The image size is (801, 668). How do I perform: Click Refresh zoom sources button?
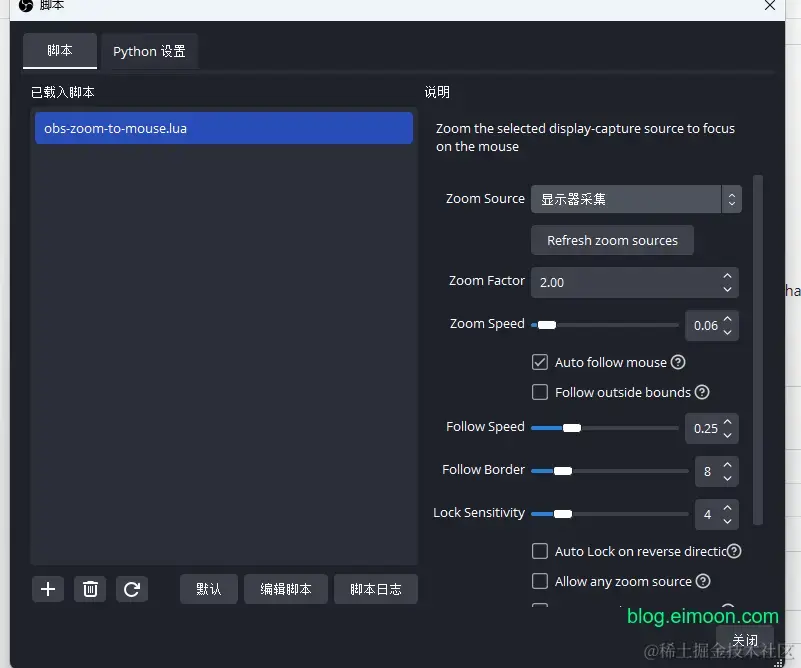tap(612, 240)
